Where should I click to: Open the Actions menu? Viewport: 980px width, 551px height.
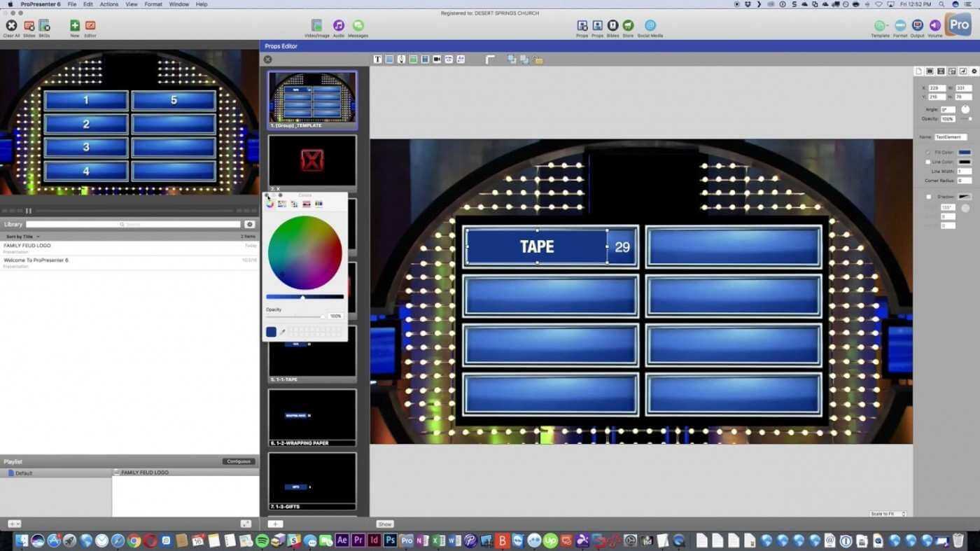pos(109,4)
